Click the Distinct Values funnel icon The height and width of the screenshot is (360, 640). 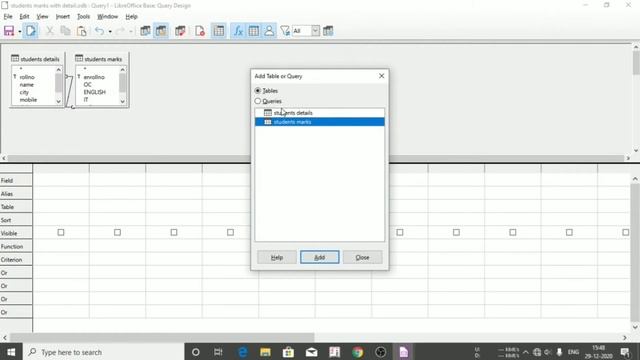pyautogui.click(x=285, y=31)
